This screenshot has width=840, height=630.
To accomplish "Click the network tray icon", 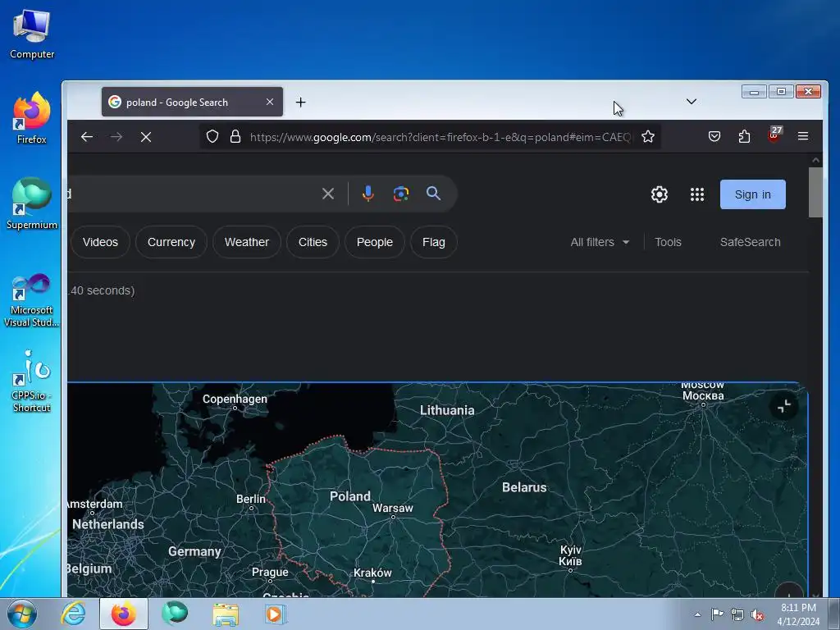I will tap(737, 614).
